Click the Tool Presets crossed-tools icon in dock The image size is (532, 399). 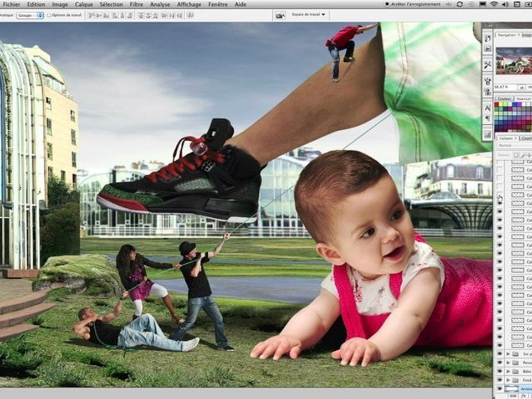pos(488,65)
